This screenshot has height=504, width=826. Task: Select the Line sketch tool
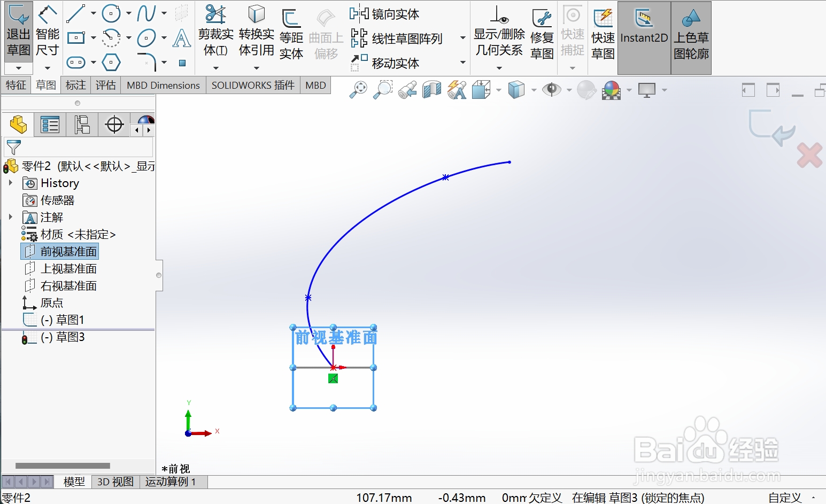[x=76, y=13]
